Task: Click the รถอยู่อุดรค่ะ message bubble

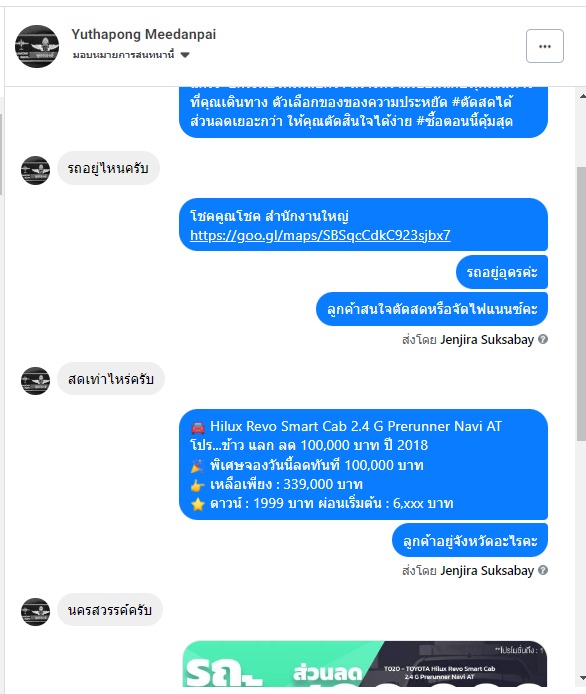Action: tap(502, 272)
